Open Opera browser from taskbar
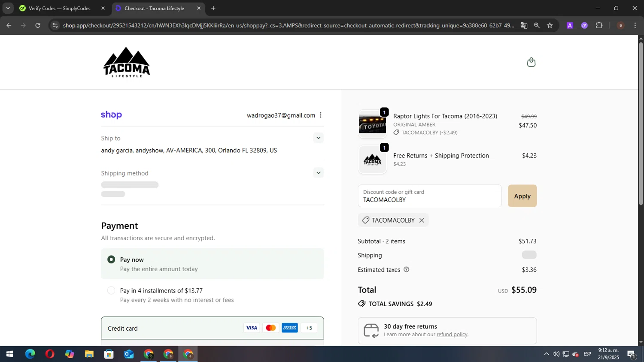Screen dimensions: 644x362 click(x=50, y=354)
